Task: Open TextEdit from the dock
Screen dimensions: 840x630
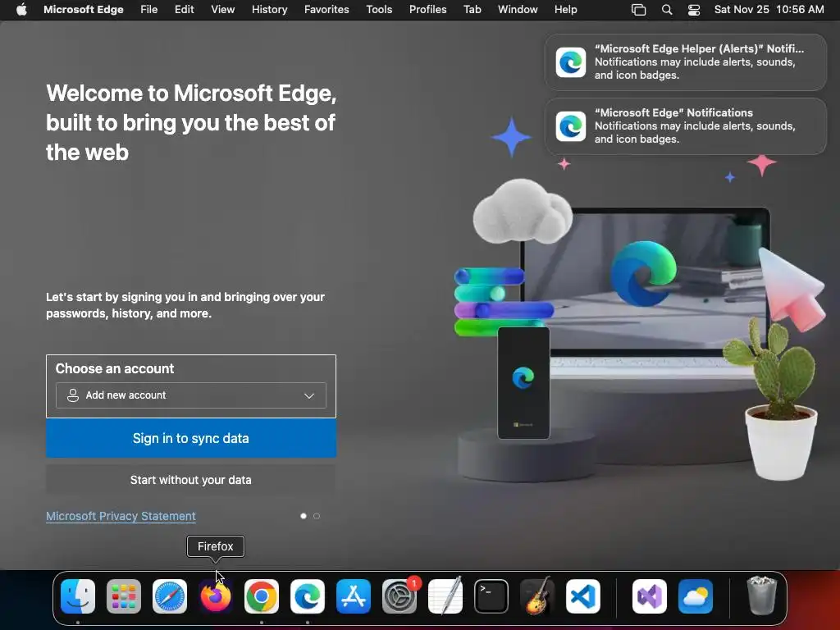Action: [x=445, y=596]
